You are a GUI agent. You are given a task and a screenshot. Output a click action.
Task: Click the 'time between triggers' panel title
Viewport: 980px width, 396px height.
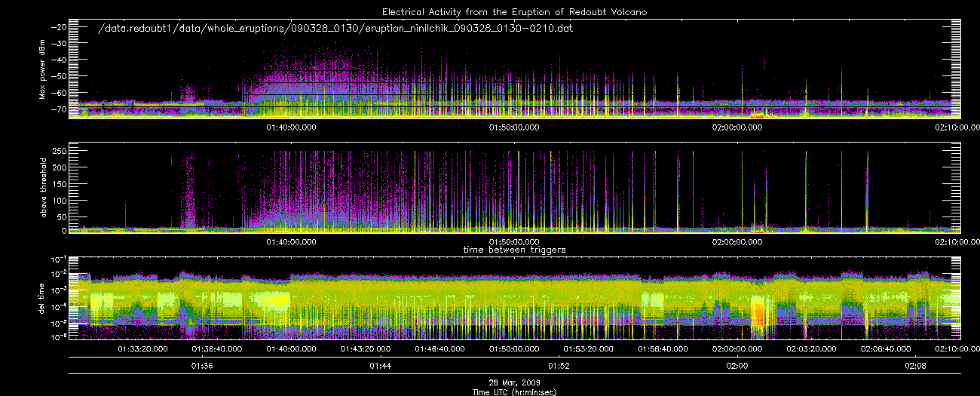(514, 249)
